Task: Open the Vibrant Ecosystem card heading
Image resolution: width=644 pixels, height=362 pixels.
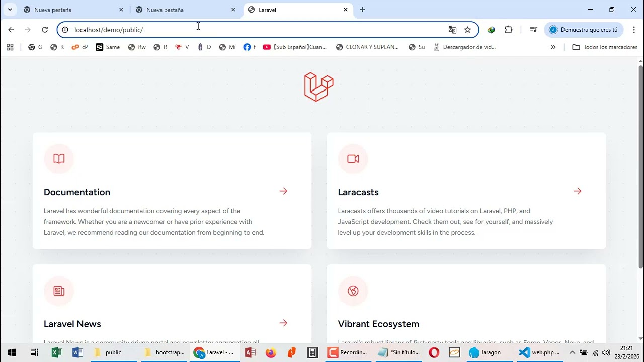Action: [x=378, y=324]
